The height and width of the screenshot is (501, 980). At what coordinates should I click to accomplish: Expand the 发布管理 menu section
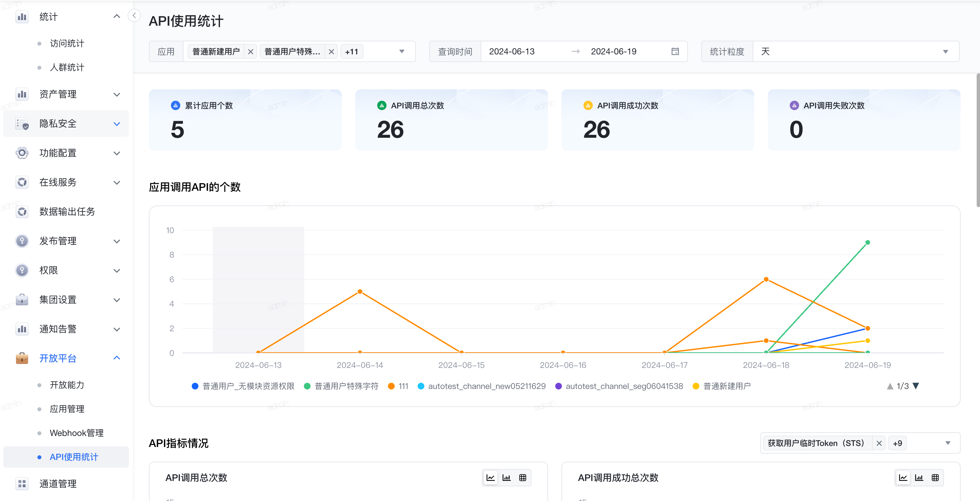pyautogui.click(x=117, y=241)
